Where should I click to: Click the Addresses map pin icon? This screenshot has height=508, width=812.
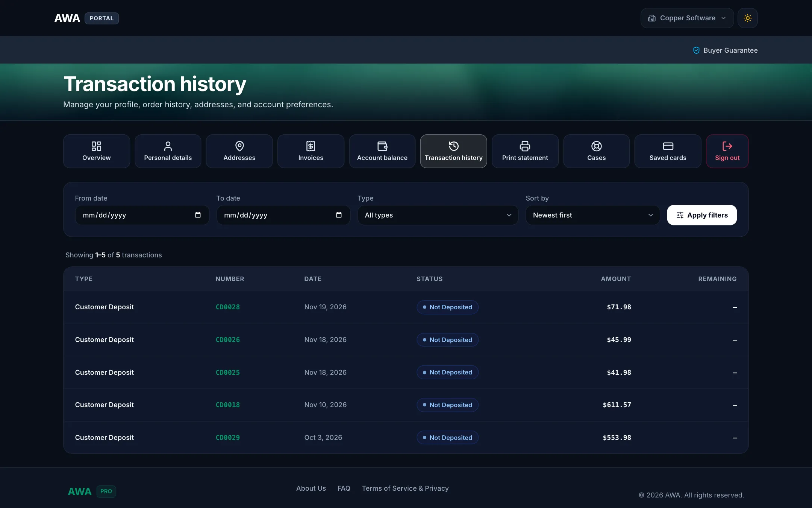(239, 146)
